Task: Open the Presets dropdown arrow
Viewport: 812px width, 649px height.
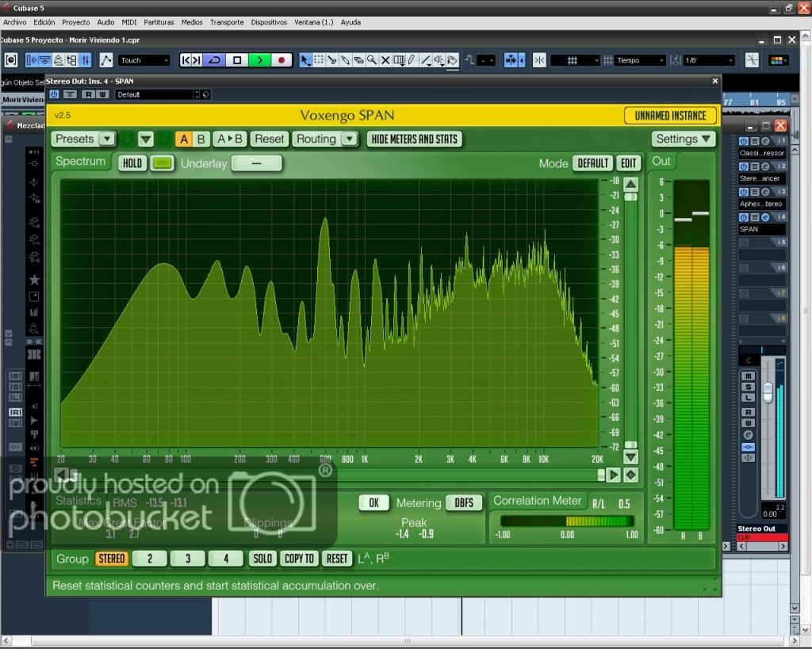Action: pyautogui.click(x=106, y=139)
